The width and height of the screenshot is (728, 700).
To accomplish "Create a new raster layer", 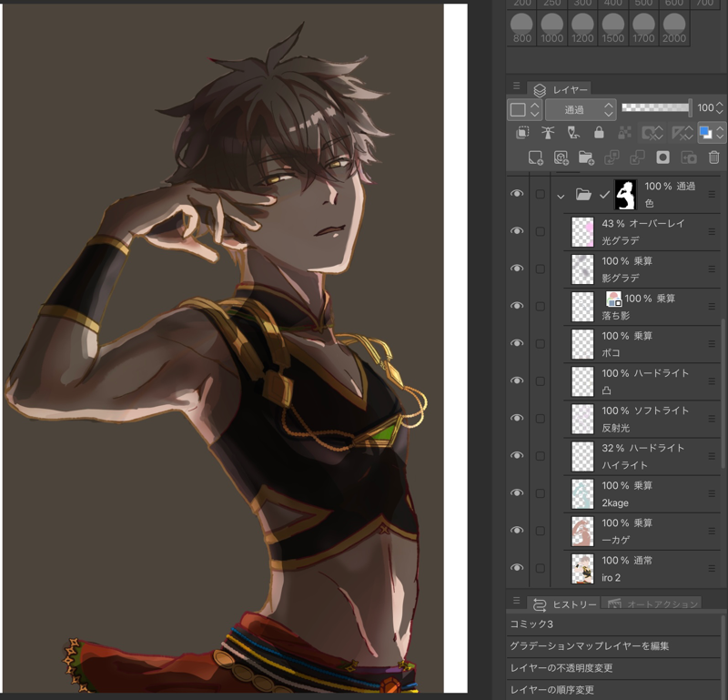I will click(535, 157).
